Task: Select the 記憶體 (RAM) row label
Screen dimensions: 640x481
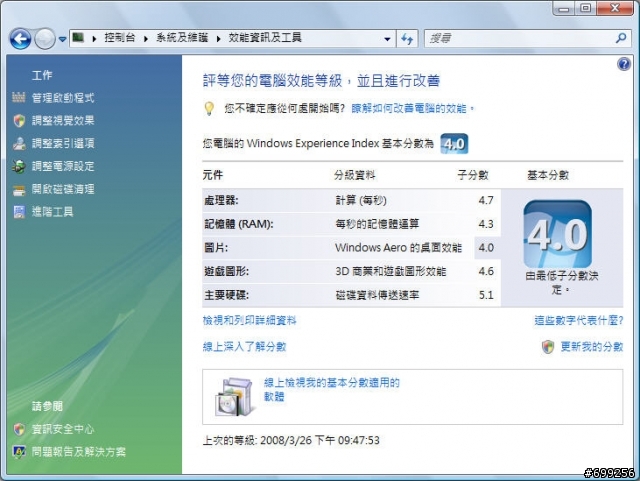Action: pyautogui.click(x=239, y=224)
